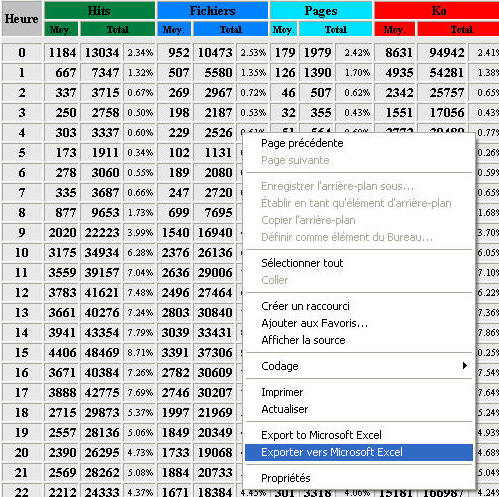This screenshot has width=499, height=497.
Task: Click Ko total cell '54281'
Action: pyautogui.click(x=443, y=73)
